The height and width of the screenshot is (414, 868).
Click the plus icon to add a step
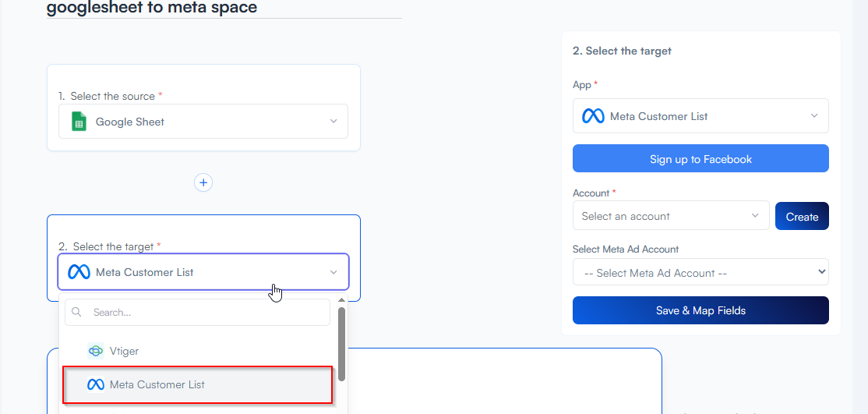(203, 182)
